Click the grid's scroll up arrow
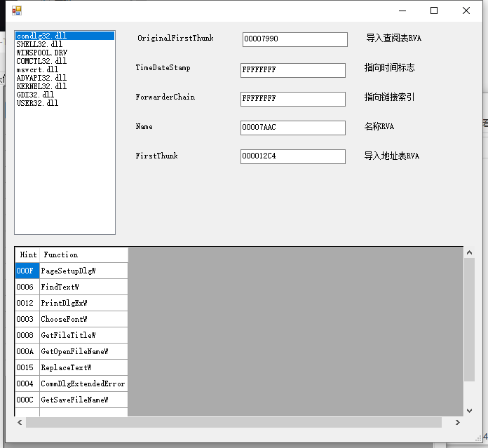 469,252
